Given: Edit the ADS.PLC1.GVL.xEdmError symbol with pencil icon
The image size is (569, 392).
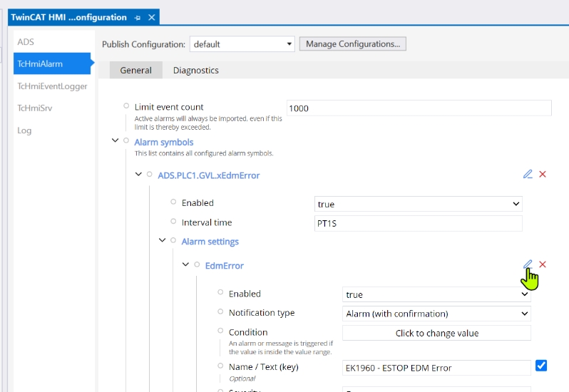Looking at the screenshot, I should point(528,175).
